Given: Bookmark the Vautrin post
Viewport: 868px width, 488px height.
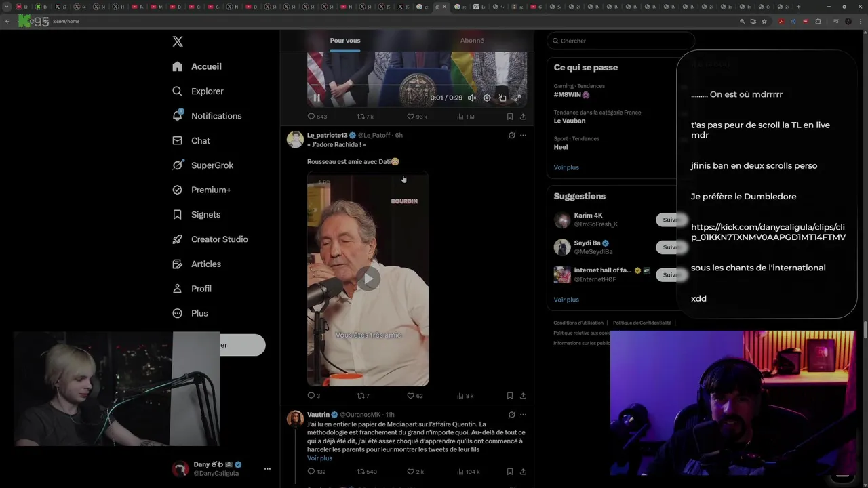Looking at the screenshot, I should pos(510,472).
